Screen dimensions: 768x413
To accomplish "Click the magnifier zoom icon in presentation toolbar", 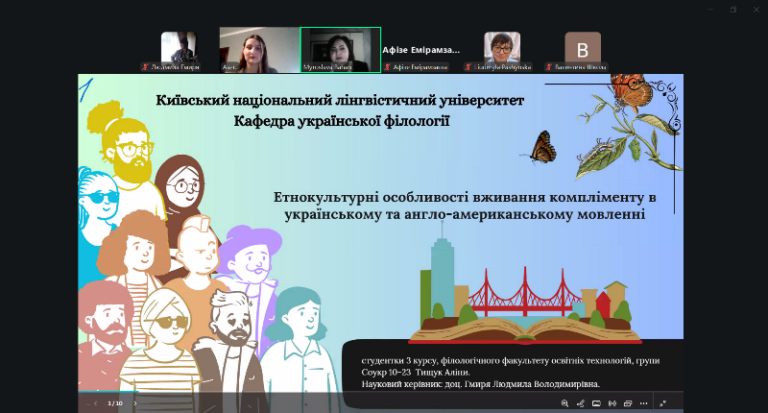I will click(565, 403).
